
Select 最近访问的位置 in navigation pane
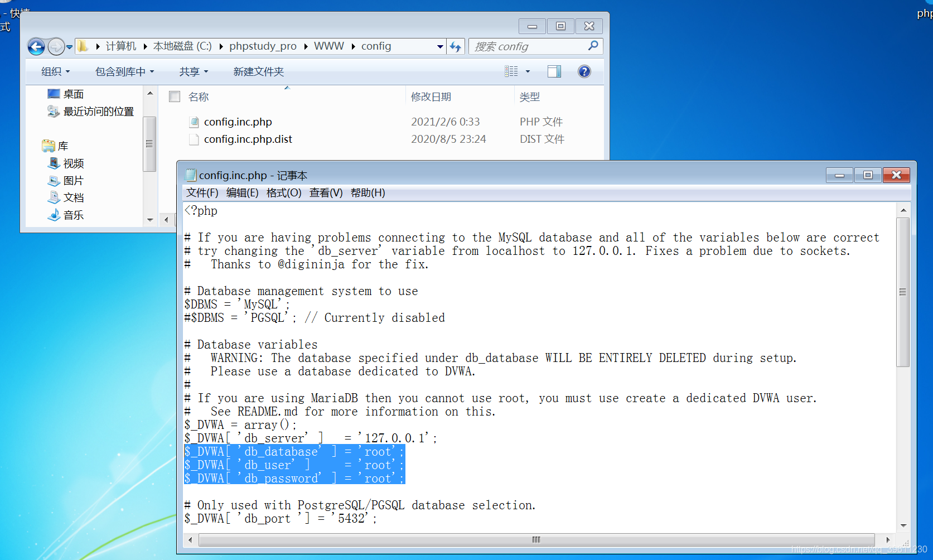(x=98, y=112)
